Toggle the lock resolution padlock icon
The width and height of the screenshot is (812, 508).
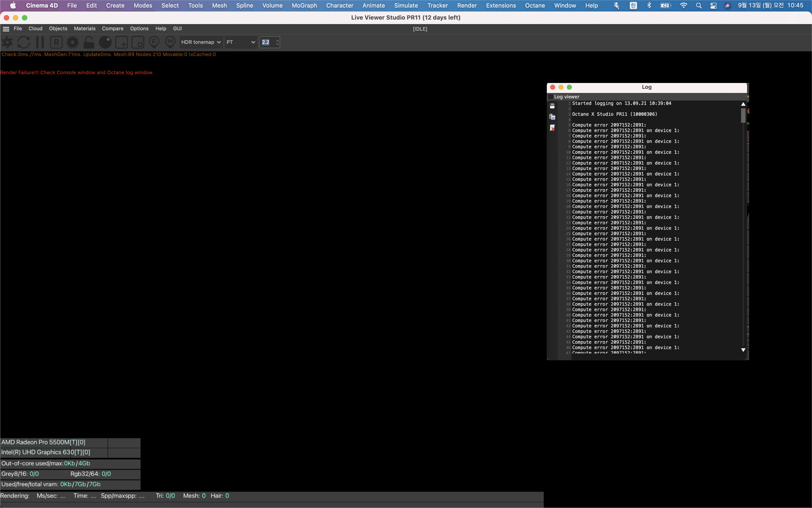click(89, 42)
